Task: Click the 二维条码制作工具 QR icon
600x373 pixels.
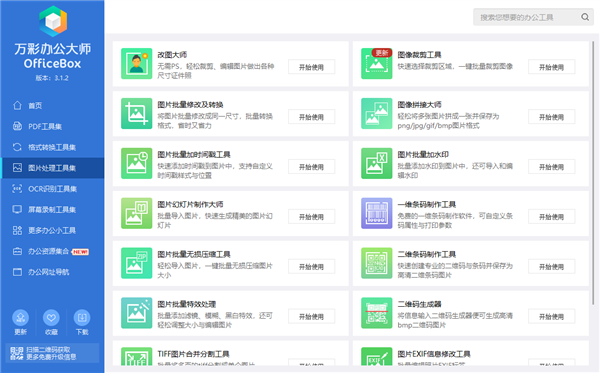Action: (377, 263)
